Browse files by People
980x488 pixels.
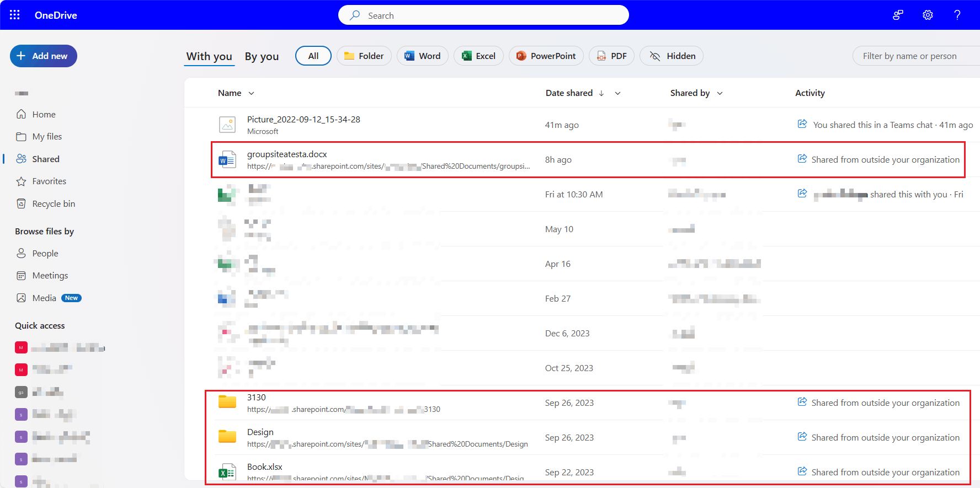(45, 253)
